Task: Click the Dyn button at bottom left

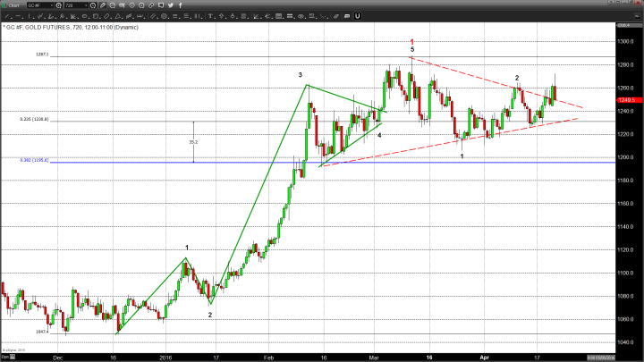Action: [x=5, y=356]
